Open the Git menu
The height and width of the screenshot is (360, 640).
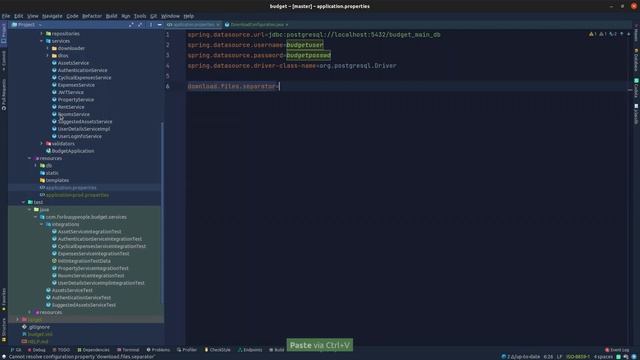(153, 16)
